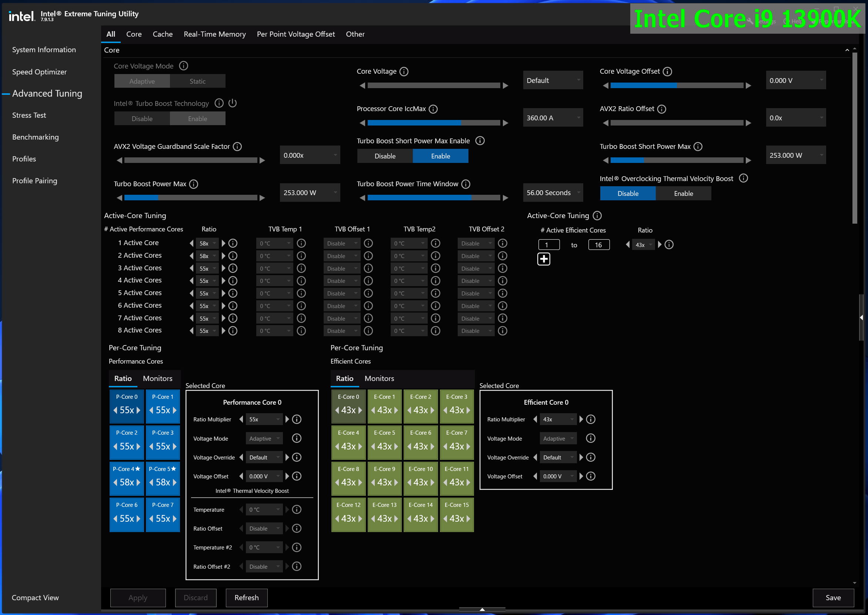
Task: Open Core Voltage Mode info icon
Action: point(184,66)
